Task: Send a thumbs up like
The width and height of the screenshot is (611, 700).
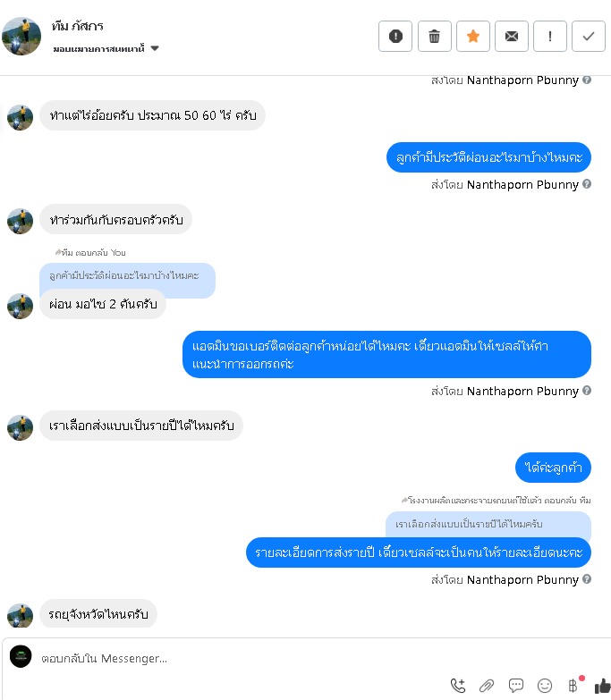Action: coord(602,686)
